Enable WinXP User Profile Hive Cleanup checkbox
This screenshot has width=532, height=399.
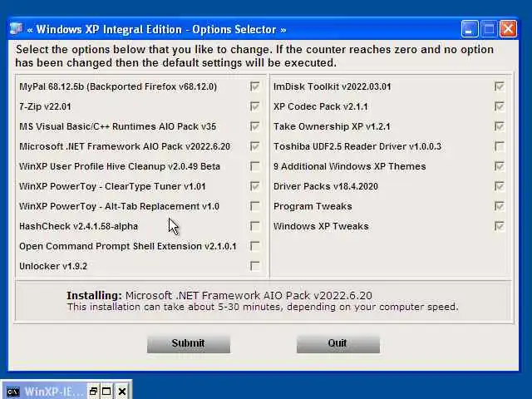pyautogui.click(x=255, y=166)
